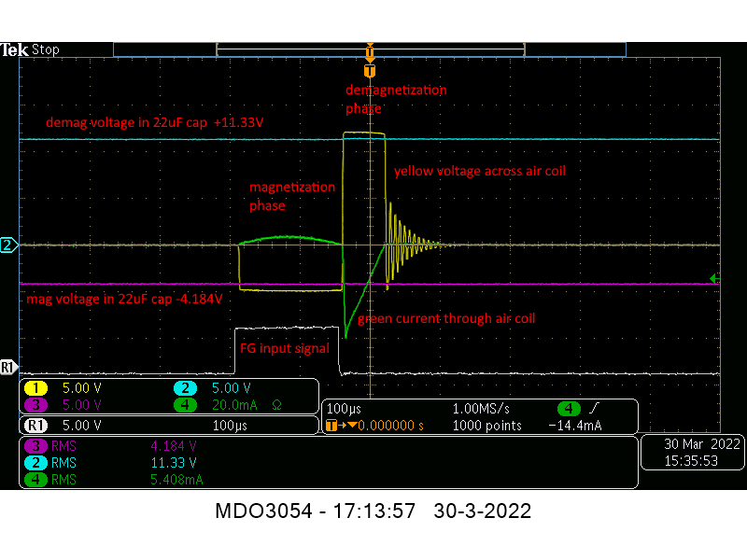This screenshot has height=560, width=747.
Task: Click the rising-edge trigger slope icon
Action: 594,409
